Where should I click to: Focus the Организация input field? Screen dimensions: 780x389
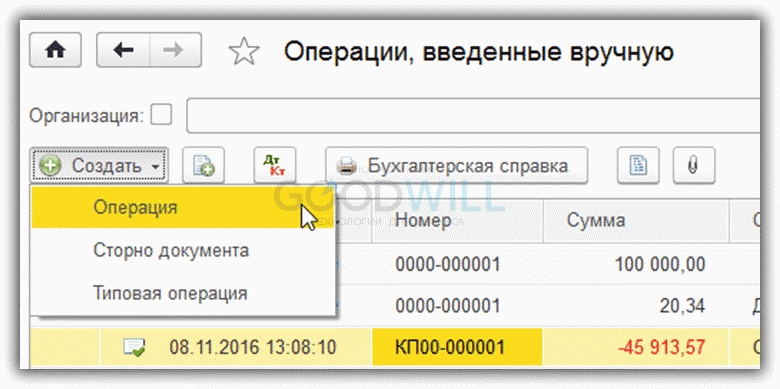click(x=473, y=115)
